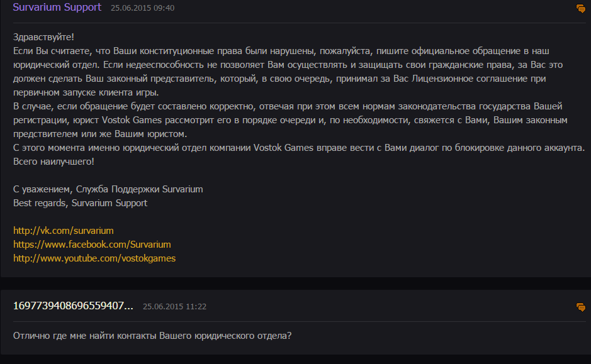Click the 25.06.2015 11:22 reply timestamp
The width and height of the screenshot is (591, 364).
coord(174,307)
